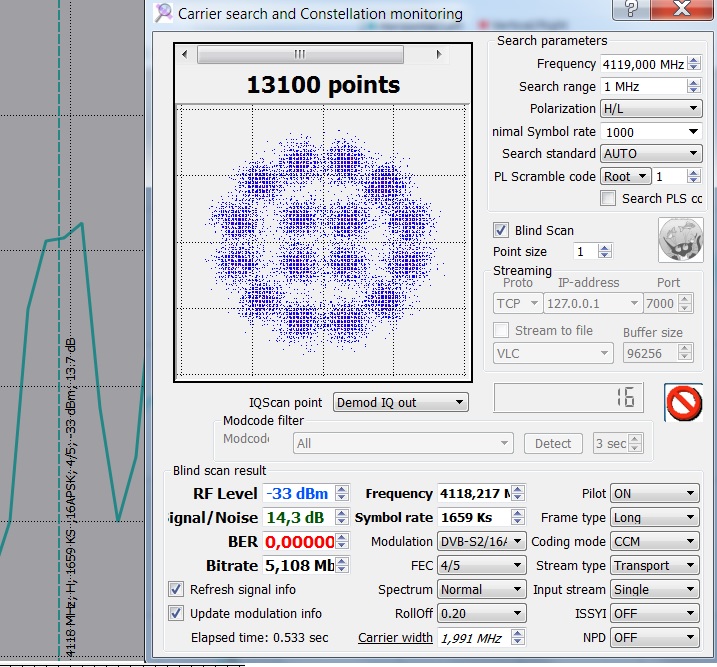This screenshot has width=717, height=667.
Task: Click the RF Level spinner
Action: click(x=342, y=493)
